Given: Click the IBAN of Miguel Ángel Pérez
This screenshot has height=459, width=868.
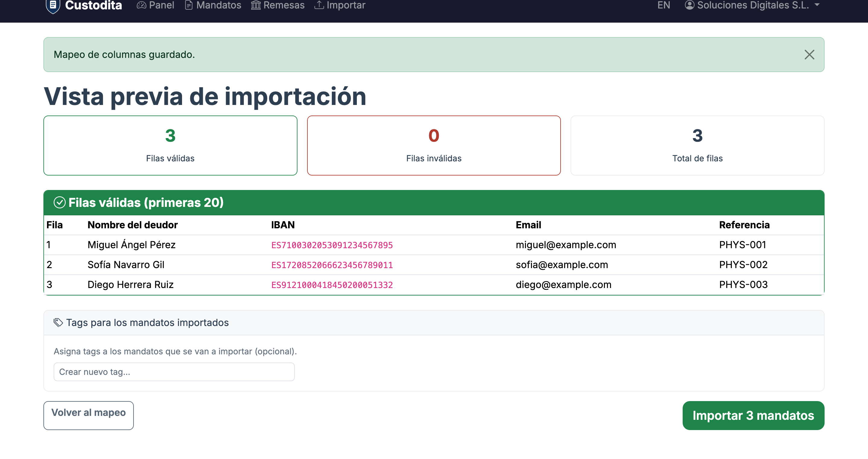Looking at the screenshot, I should [x=332, y=245].
